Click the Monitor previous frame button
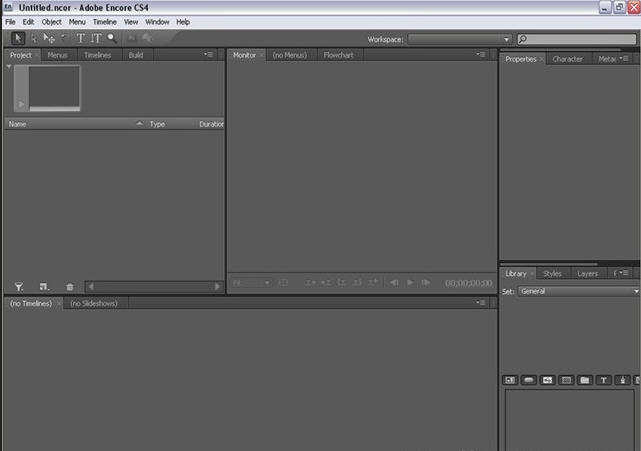The width and height of the screenshot is (641, 451). (x=394, y=283)
